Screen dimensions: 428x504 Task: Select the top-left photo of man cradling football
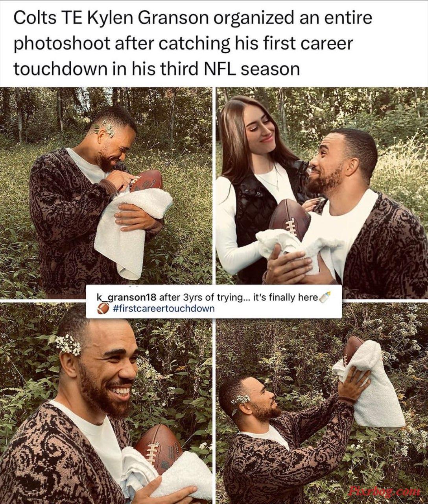[106, 193]
